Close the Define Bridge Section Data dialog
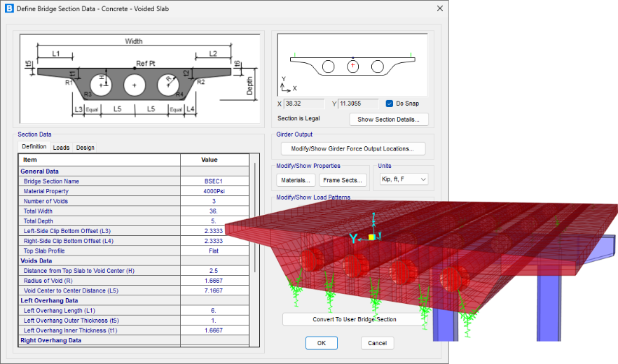The height and width of the screenshot is (364, 618). [x=439, y=8]
